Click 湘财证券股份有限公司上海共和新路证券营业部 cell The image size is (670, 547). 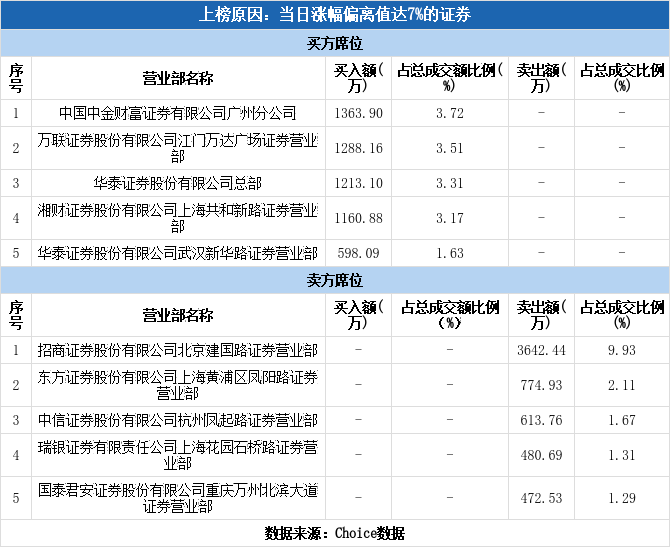coord(178,218)
